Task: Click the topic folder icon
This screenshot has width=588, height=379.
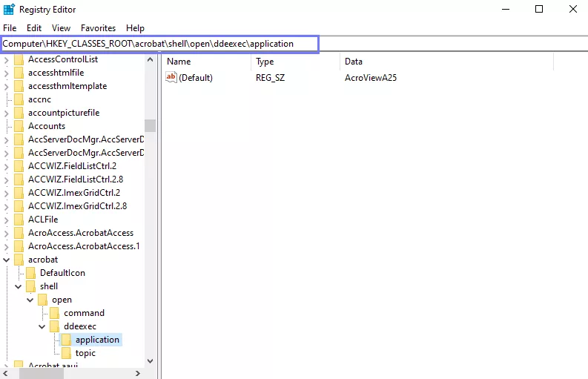Action: pyautogui.click(x=66, y=353)
